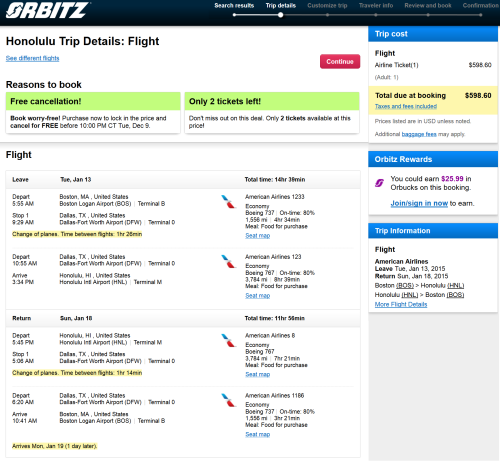Select the Search results progress step
500x461 pixels.
234,6
